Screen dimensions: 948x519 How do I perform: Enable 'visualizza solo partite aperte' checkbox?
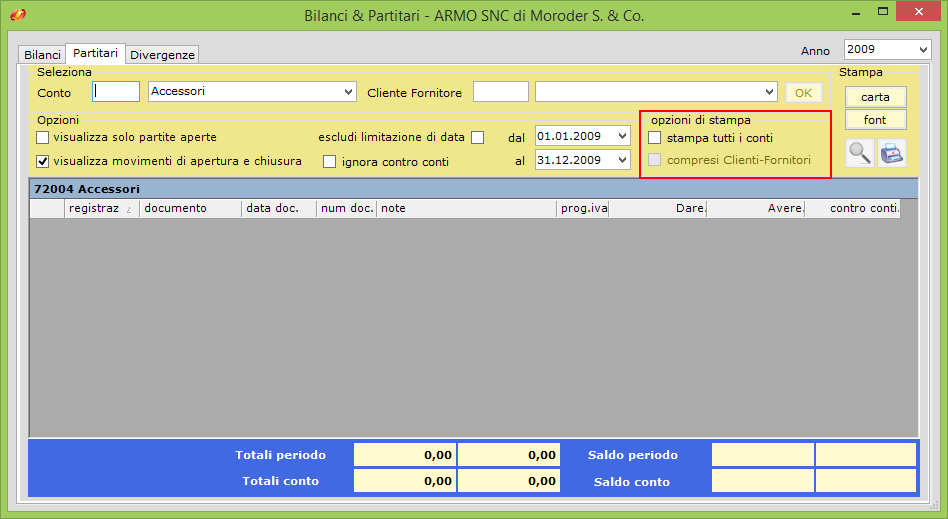[43, 137]
